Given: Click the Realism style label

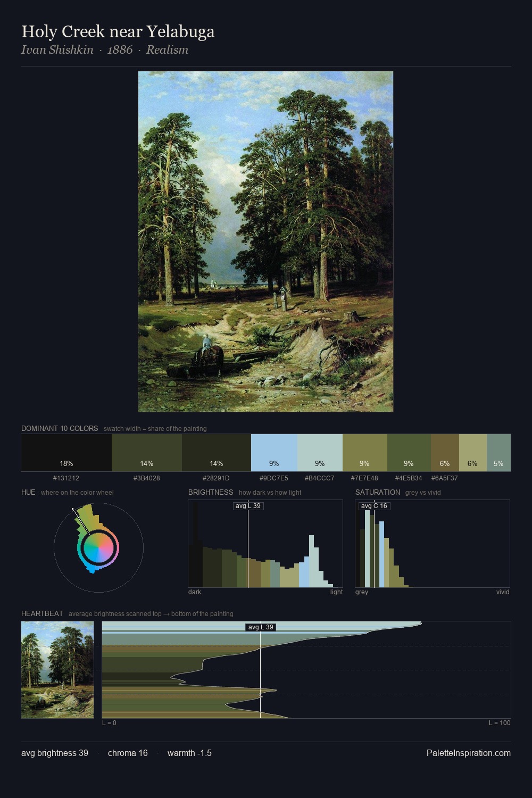Looking at the screenshot, I should (167, 50).
